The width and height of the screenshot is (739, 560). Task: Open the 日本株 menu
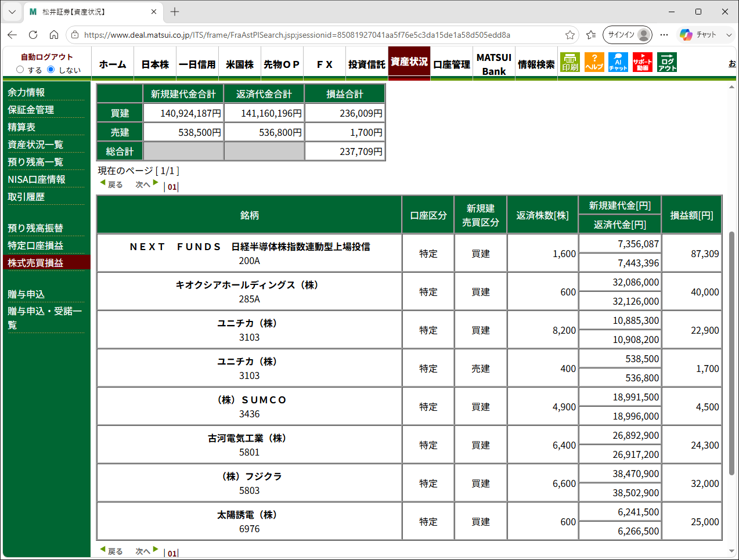tap(155, 64)
